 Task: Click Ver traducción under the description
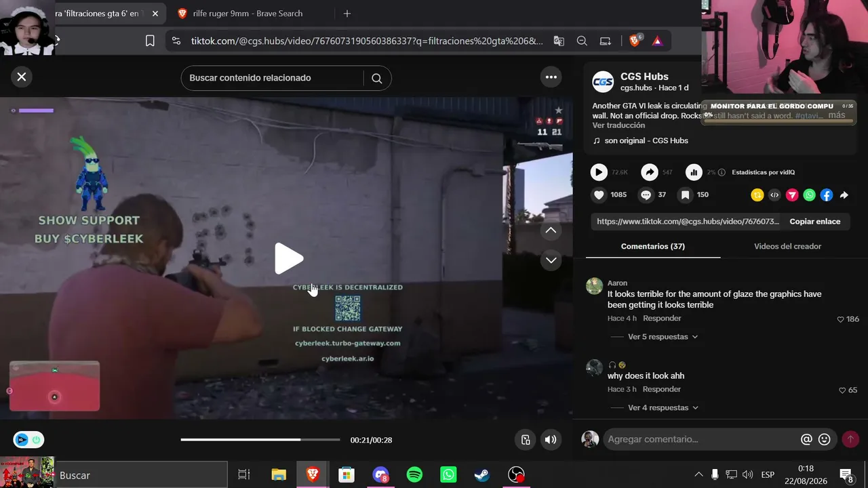(618, 126)
